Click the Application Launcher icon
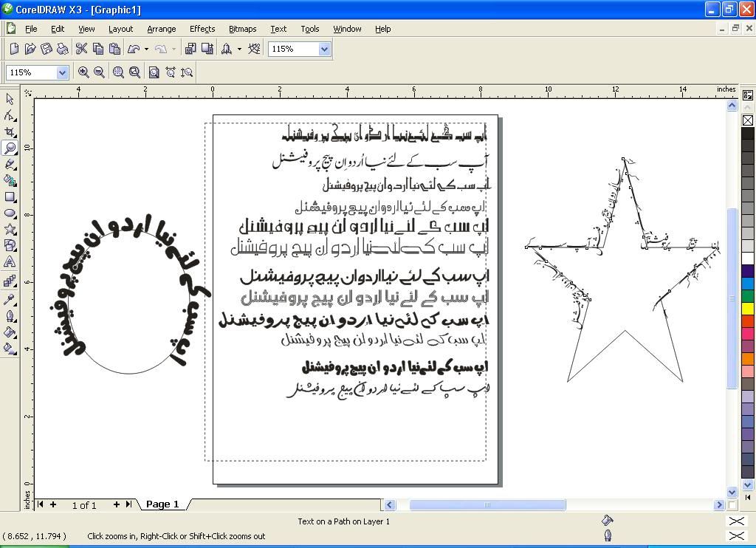756x548 pixels. coord(226,49)
